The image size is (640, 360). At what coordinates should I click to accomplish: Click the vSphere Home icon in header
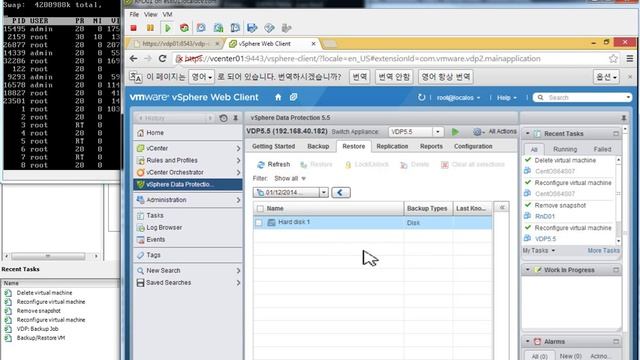click(278, 97)
